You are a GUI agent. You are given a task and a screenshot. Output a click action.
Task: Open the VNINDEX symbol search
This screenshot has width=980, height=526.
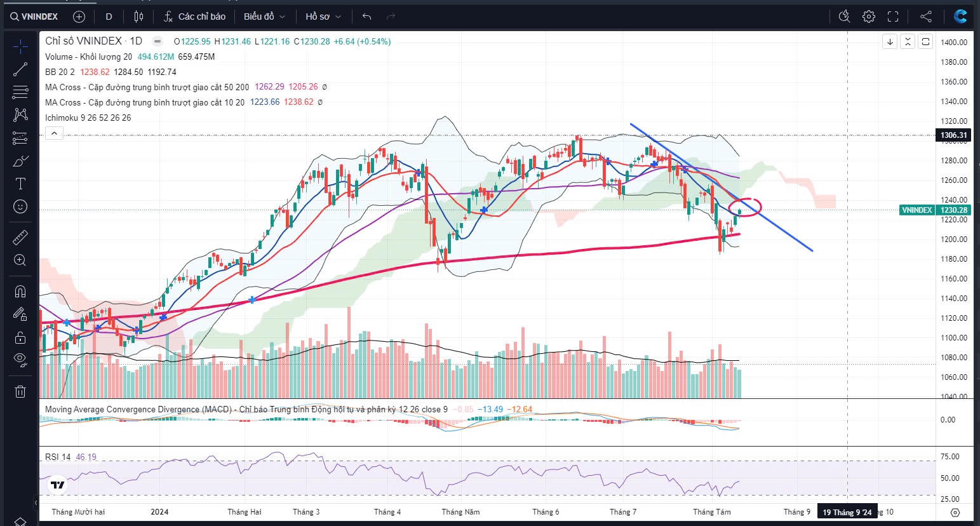[x=34, y=17]
